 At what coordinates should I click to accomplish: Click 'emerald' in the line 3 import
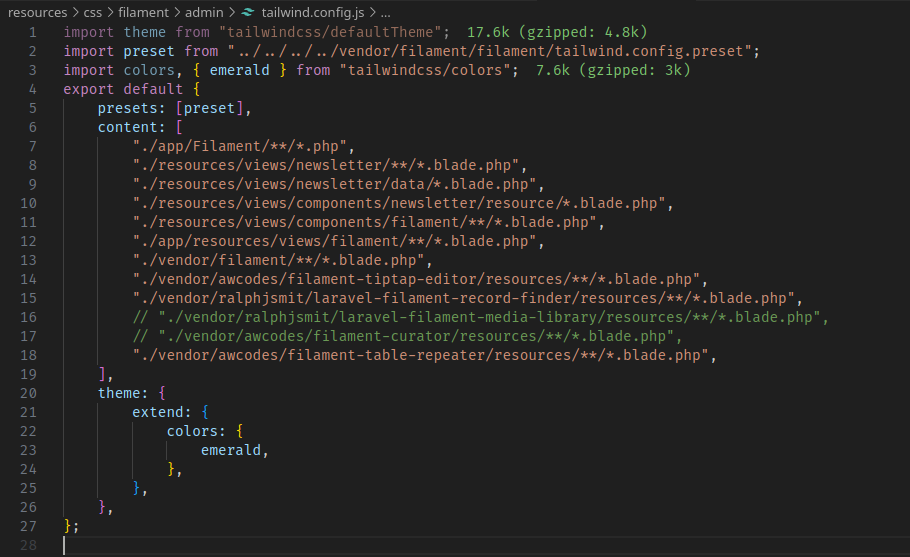coord(240,70)
